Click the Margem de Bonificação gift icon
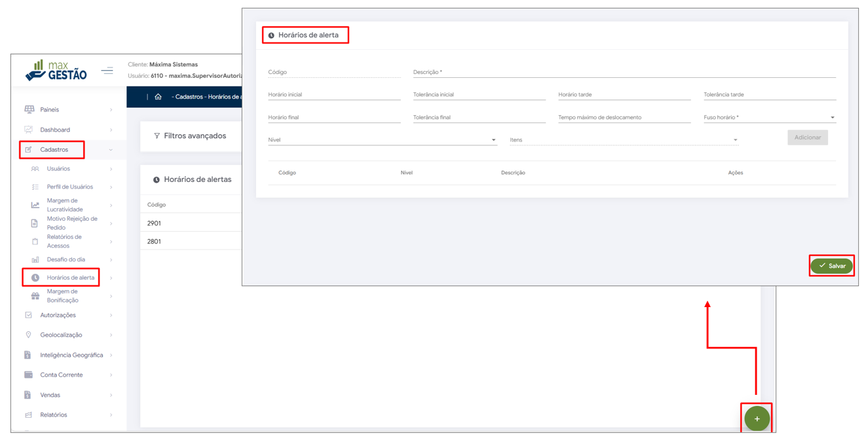 [35, 296]
